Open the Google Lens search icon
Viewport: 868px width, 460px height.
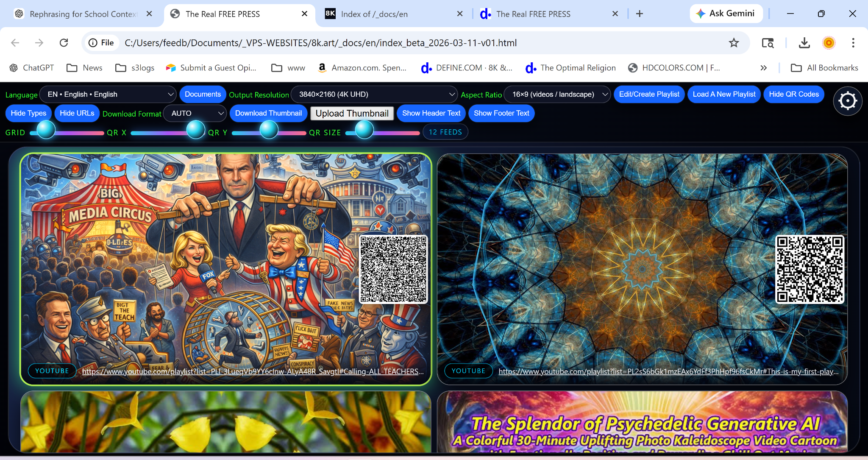pyautogui.click(x=768, y=43)
